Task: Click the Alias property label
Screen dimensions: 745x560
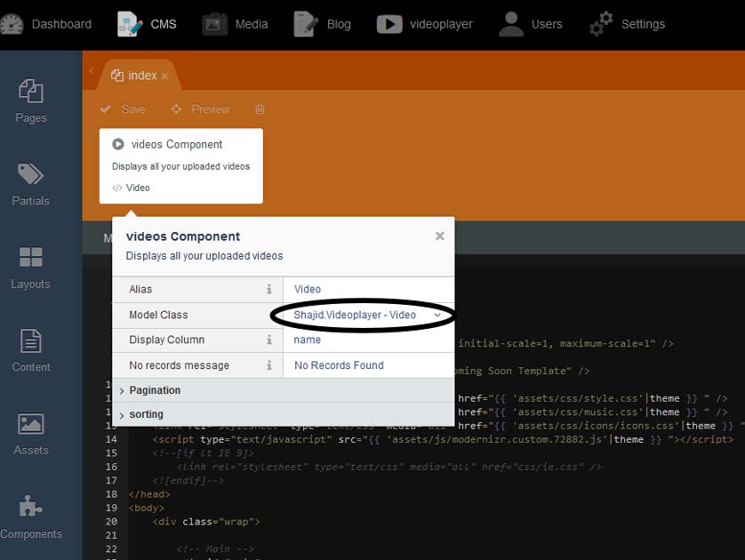Action: (x=140, y=289)
